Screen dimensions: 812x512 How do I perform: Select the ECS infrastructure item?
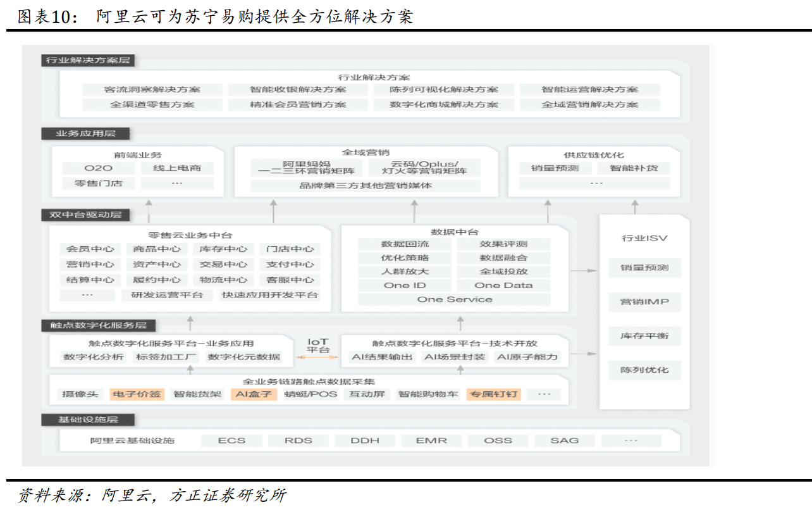click(232, 440)
